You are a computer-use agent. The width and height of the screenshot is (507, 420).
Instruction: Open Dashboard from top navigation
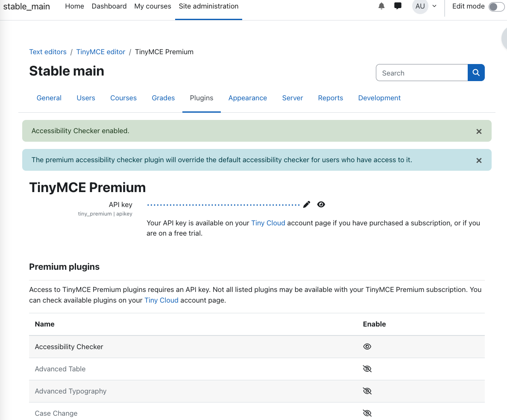tap(109, 6)
